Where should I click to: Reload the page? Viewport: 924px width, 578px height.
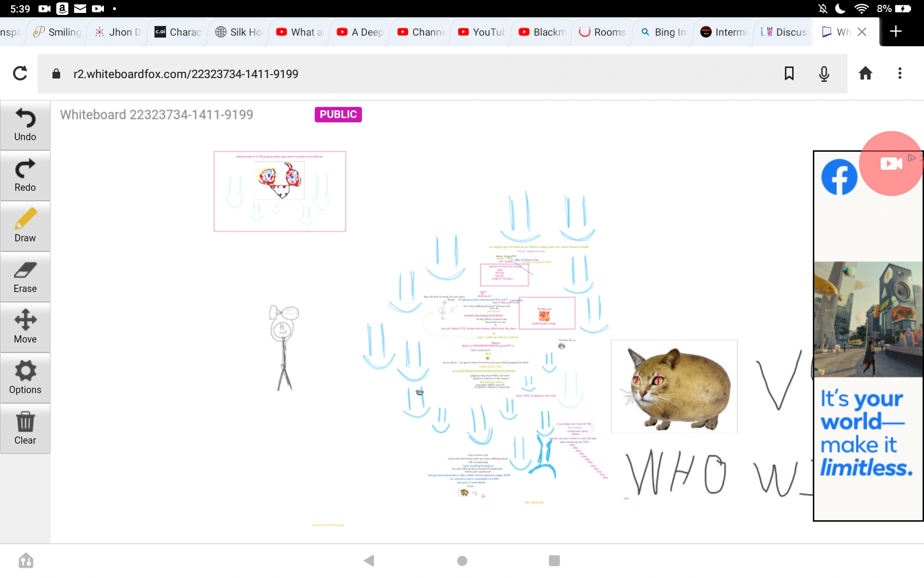coord(20,73)
